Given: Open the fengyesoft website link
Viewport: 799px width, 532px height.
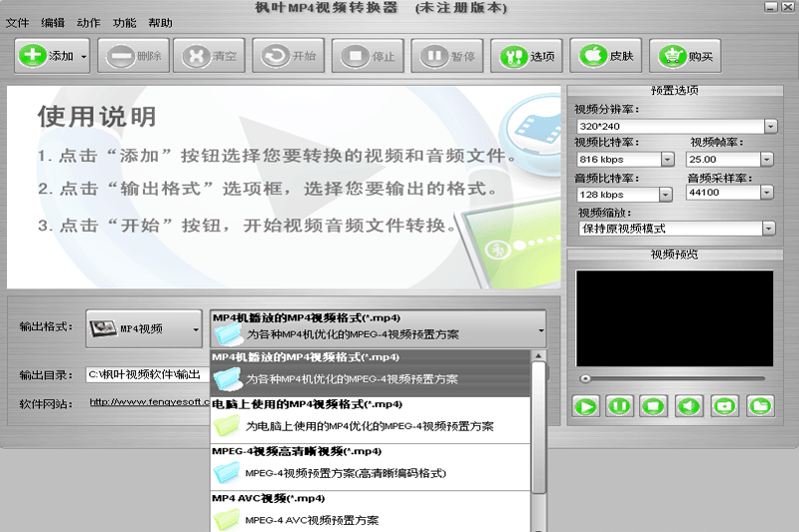Looking at the screenshot, I should tap(150, 402).
